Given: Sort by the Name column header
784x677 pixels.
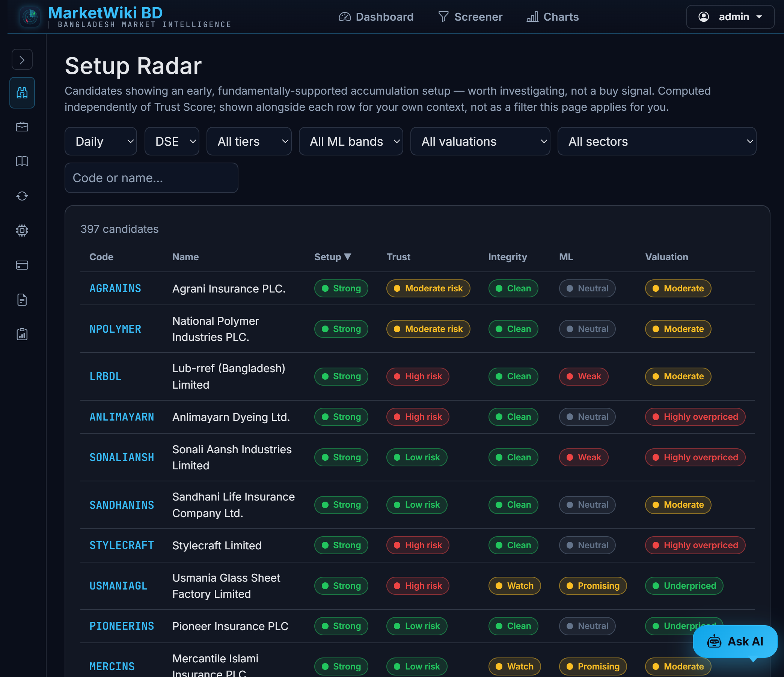Looking at the screenshot, I should click(x=185, y=257).
